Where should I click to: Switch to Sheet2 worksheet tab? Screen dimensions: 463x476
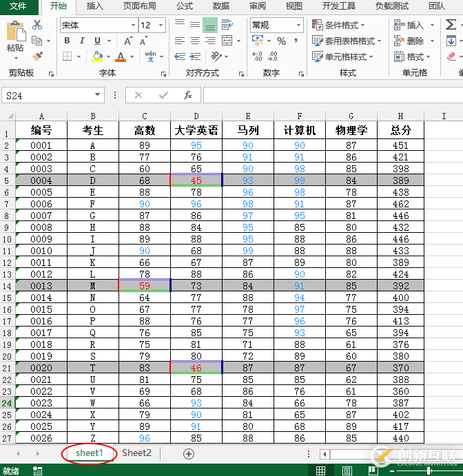(x=136, y=453)
